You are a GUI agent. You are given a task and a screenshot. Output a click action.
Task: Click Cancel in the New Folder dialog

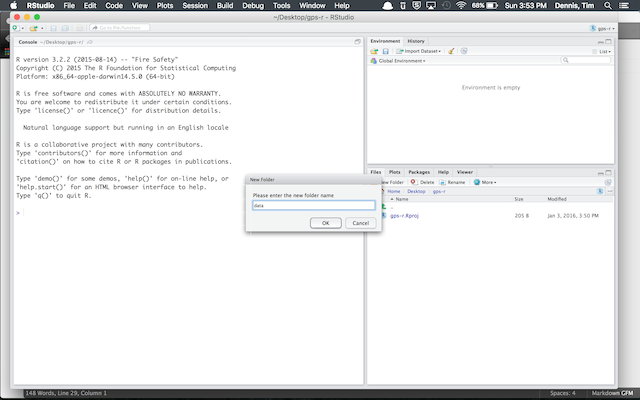pyautogui.click(x=360, y=223)
